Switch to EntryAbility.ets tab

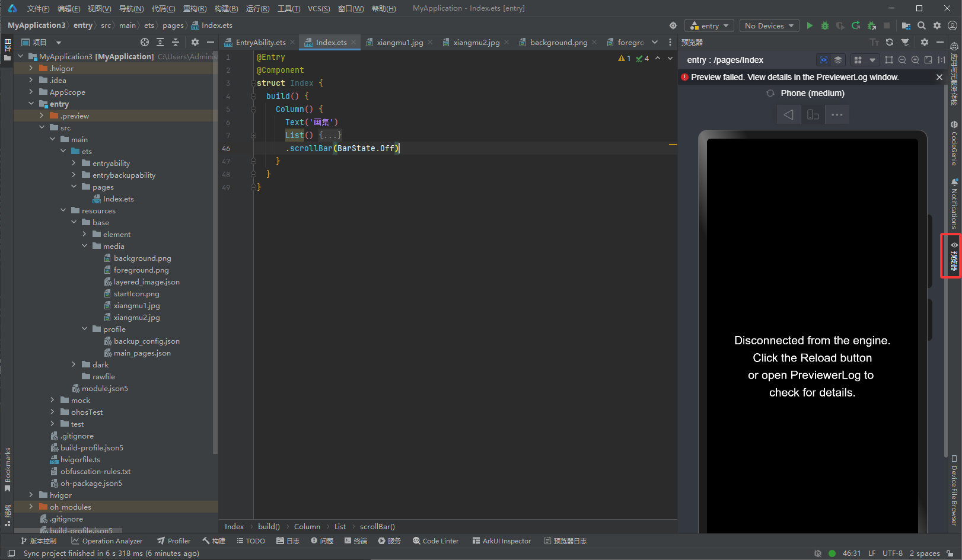coord(260,42)
